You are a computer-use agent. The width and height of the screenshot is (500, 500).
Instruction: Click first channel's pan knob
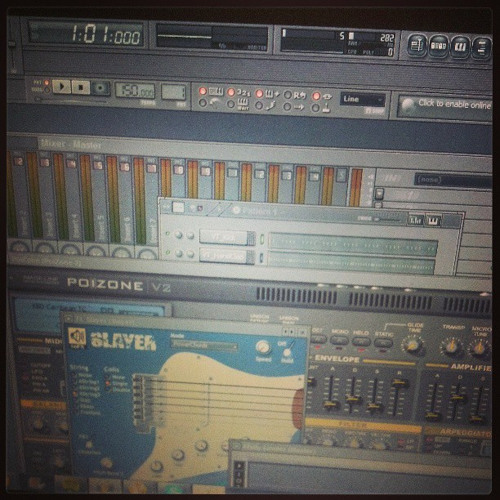point(179,235)
